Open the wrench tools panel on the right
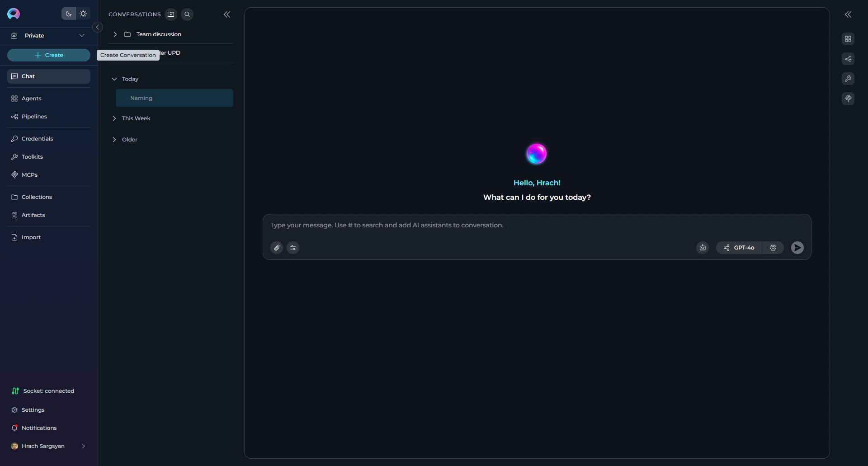Viewport: 868px width, 466px height. (x=848, y=78)
